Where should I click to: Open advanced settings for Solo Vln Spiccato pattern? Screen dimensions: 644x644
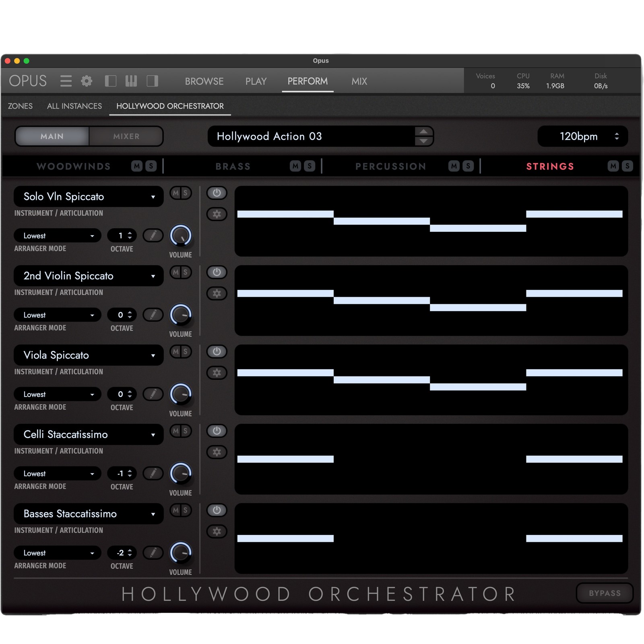217,214
